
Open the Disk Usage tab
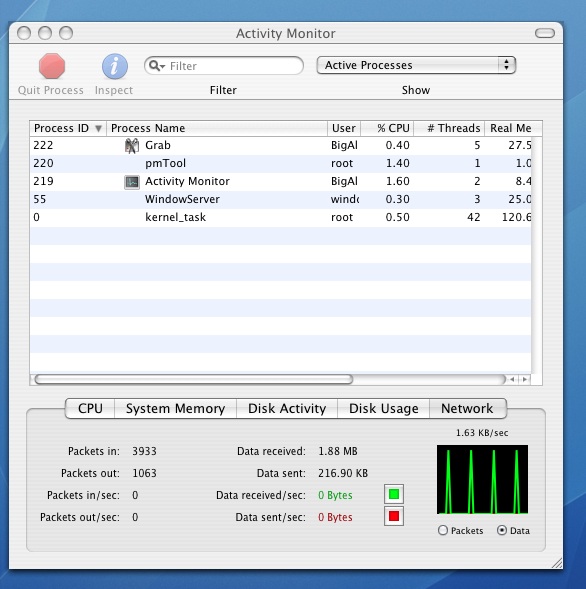(384, 408)
